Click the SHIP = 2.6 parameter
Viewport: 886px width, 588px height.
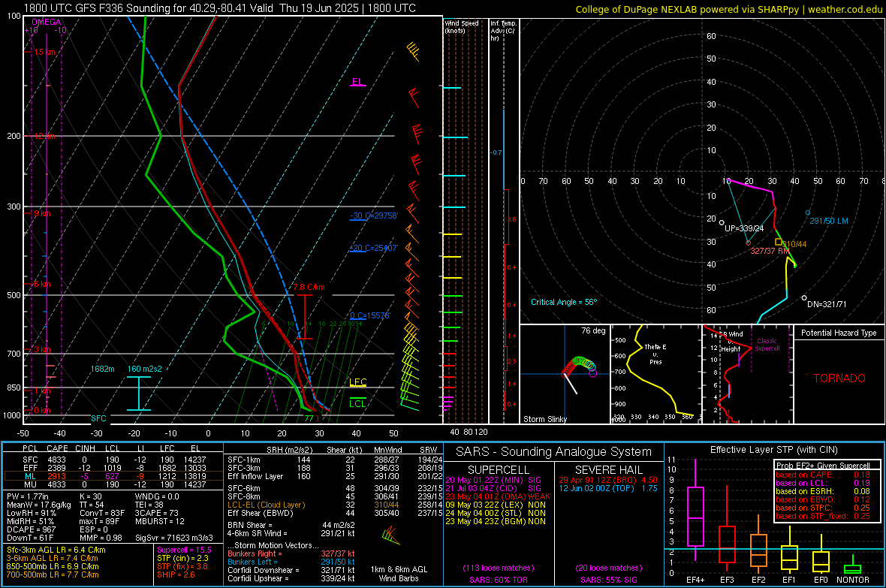[x=176, y=574]
